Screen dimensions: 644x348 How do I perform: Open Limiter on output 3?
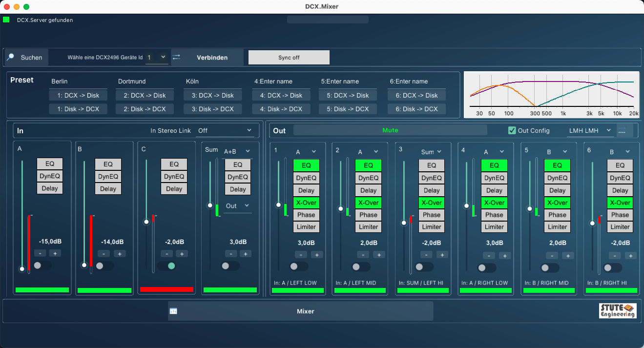[x=432, y=227]
